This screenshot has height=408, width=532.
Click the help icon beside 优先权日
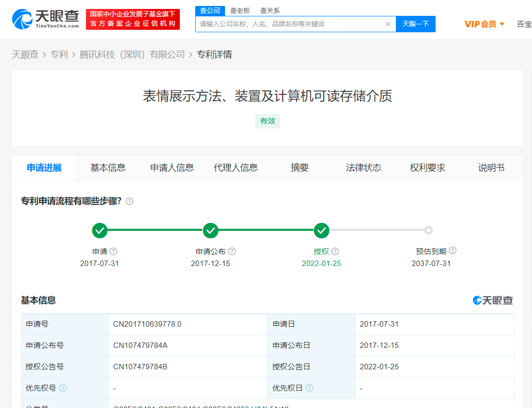tap(309, 388)
